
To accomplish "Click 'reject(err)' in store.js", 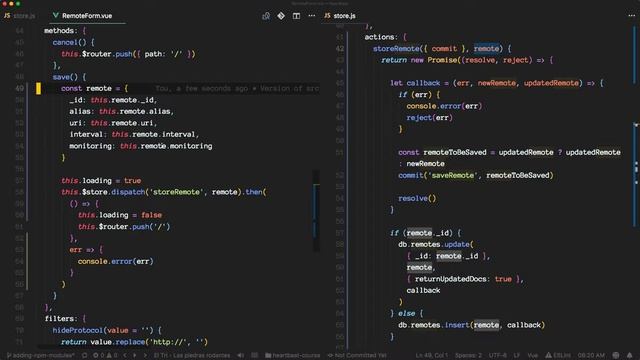I will pos(429,118).
